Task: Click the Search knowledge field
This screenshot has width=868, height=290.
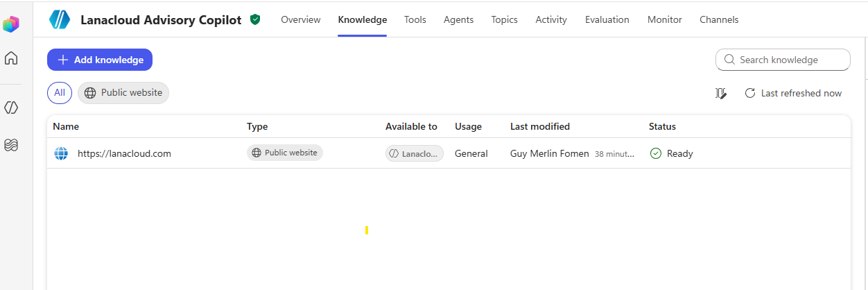Action: click(783, 60)
